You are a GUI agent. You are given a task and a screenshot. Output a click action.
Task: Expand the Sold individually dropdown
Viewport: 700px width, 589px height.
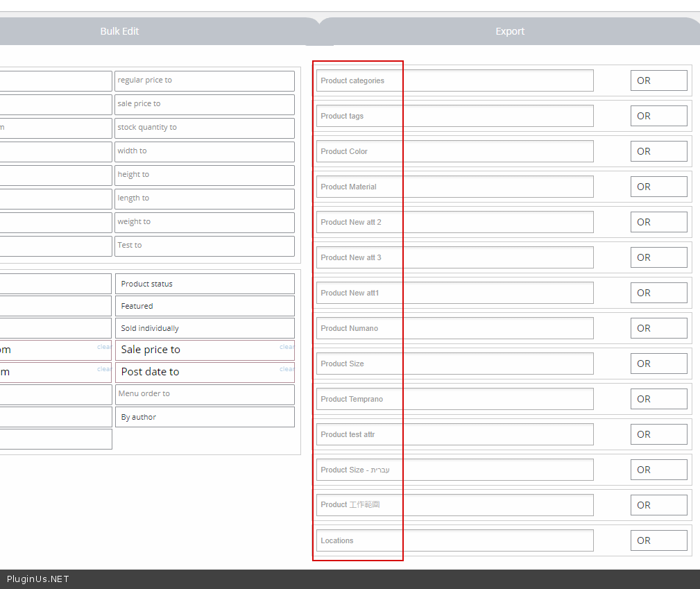[x=204, y=328]
